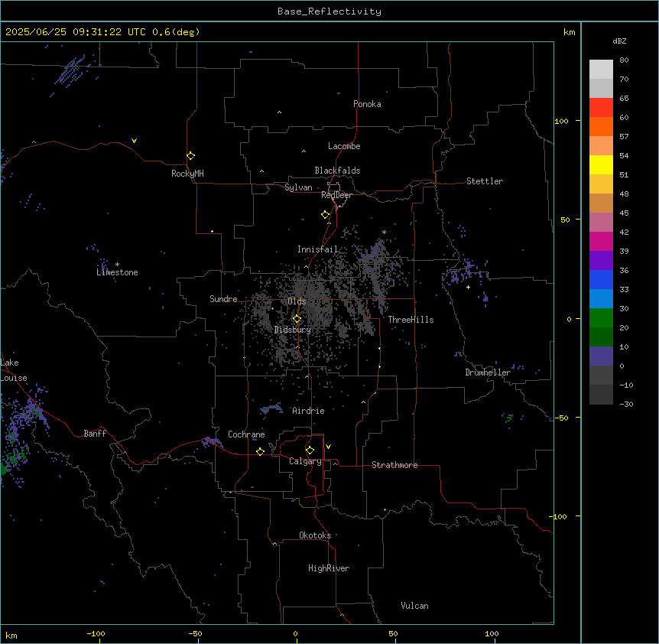Click the Lacombe city label
This screenshot has width=659, height=644.
coord(344,146)
